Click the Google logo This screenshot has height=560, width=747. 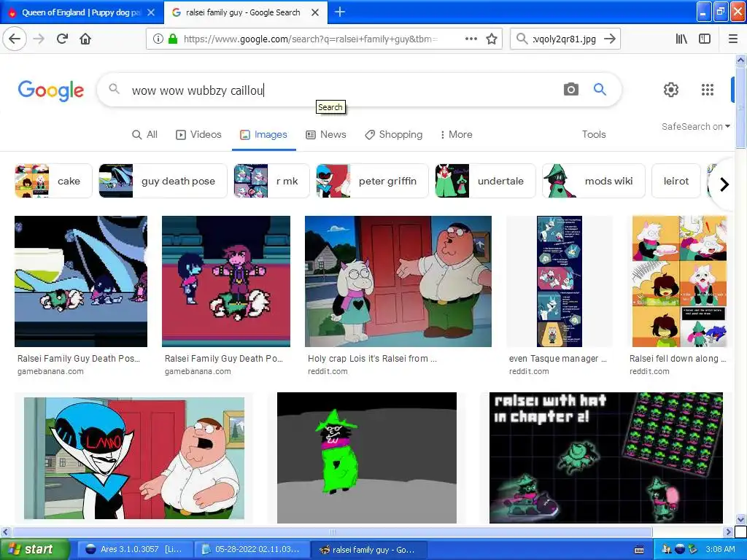point(51,90)
